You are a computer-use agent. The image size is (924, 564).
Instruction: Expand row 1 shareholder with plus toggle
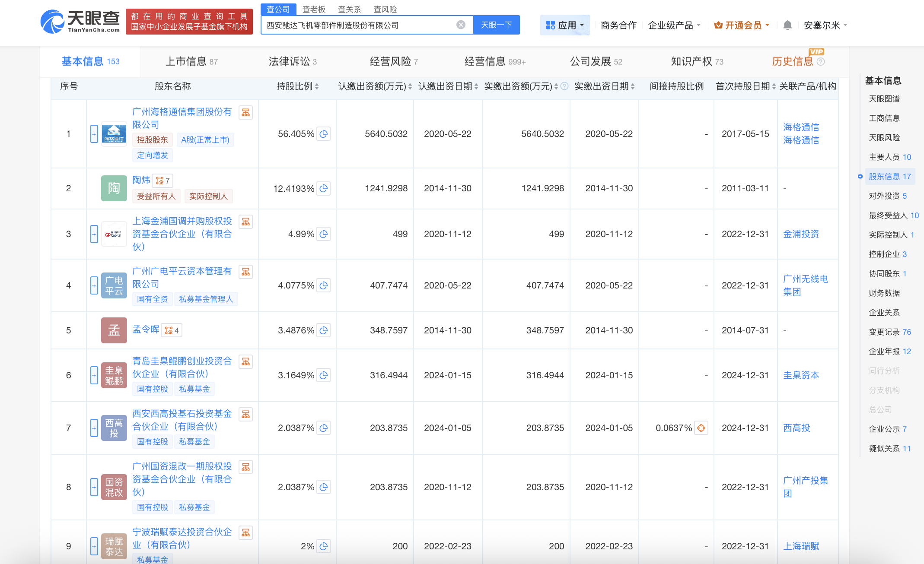94,134
